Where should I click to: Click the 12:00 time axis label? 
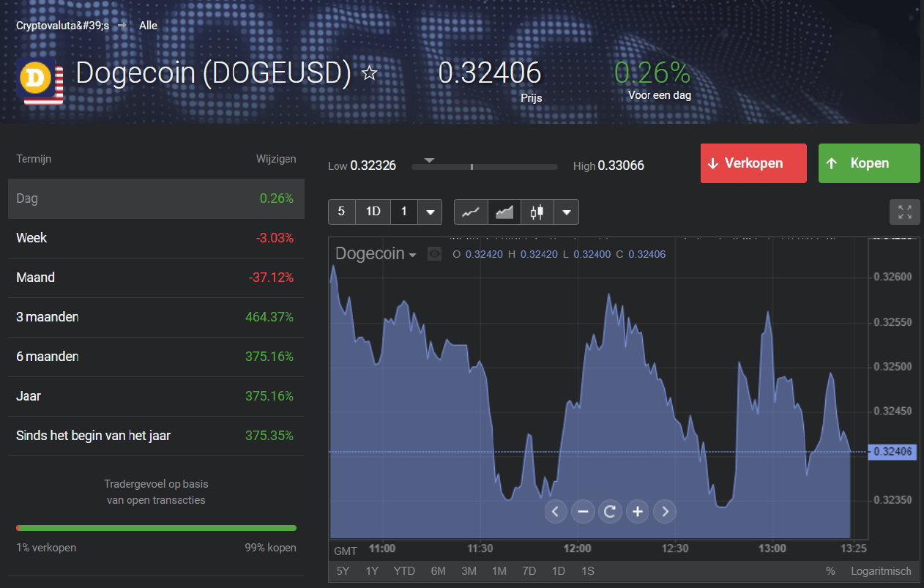[x=578, y=548]
